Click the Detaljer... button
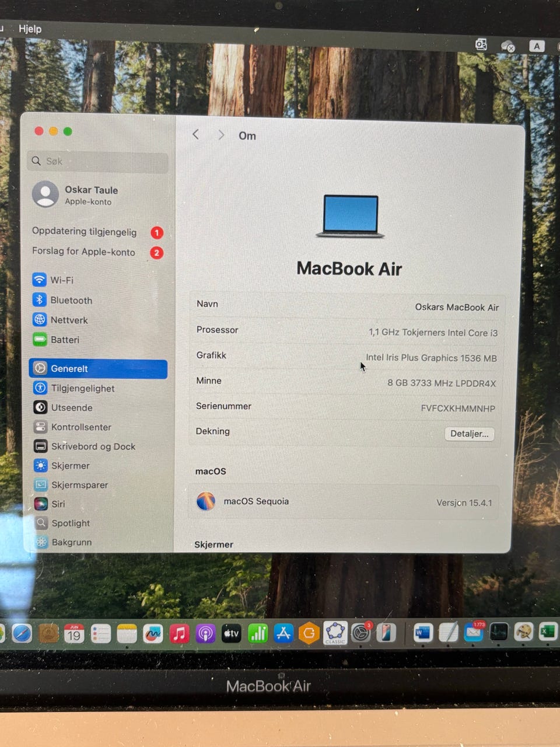560x747 pixels. pos(470,434)
